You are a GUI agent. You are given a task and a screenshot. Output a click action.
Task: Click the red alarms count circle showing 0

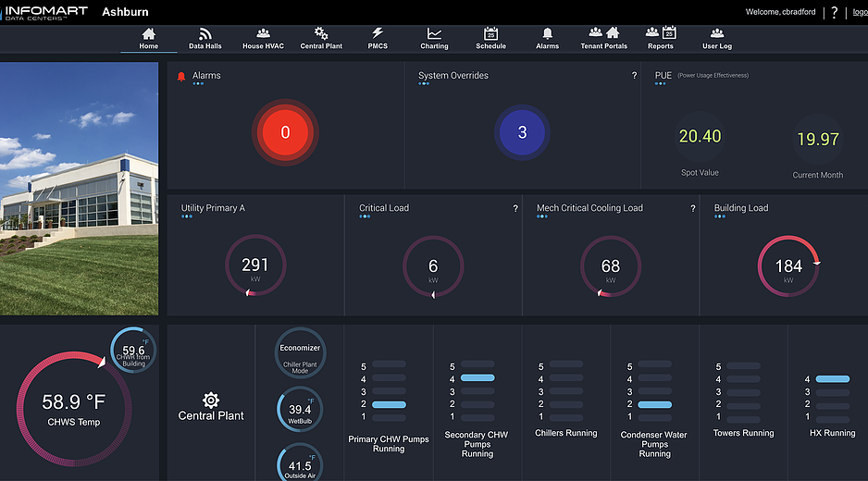coord(285,132)
